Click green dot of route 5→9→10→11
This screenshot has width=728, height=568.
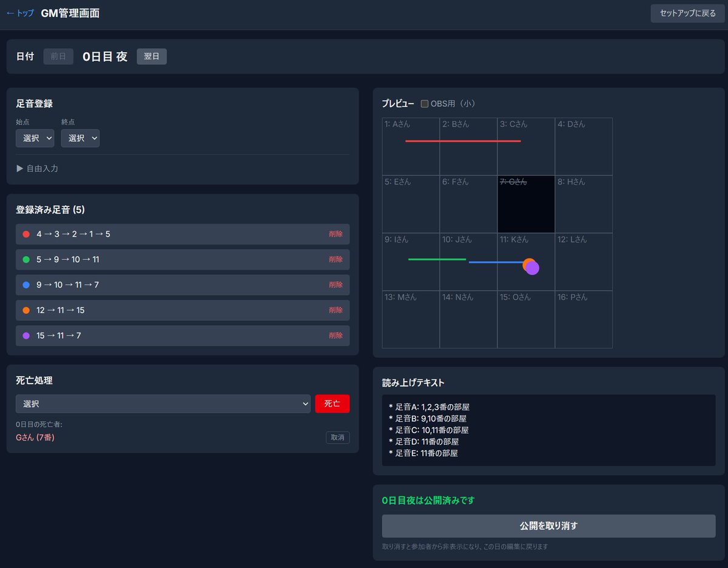coord(26,260)
